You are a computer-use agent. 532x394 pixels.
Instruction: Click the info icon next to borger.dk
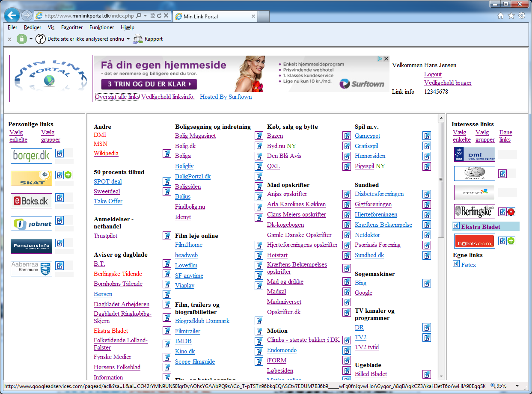[x=59, y=153]
